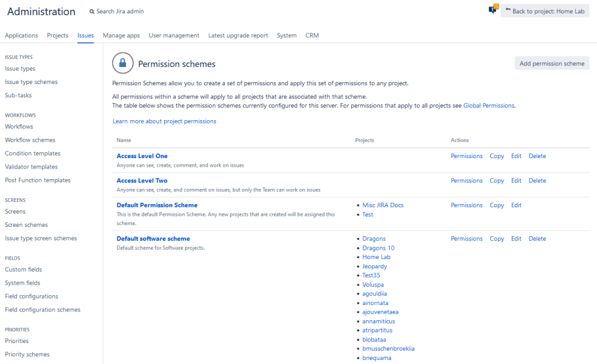This screenshot has height=364, width=597.
Task: Switch to the User management tab
Action: [174, 36]
